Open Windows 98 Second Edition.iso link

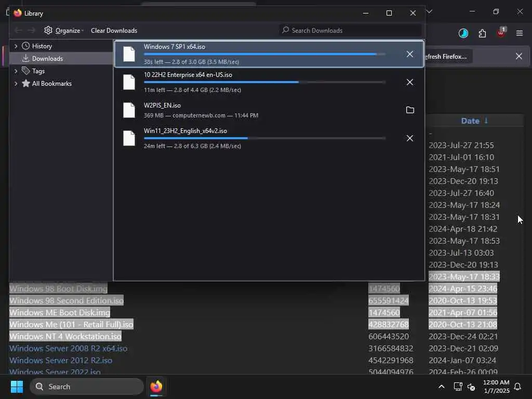click(x=66, y=301)
